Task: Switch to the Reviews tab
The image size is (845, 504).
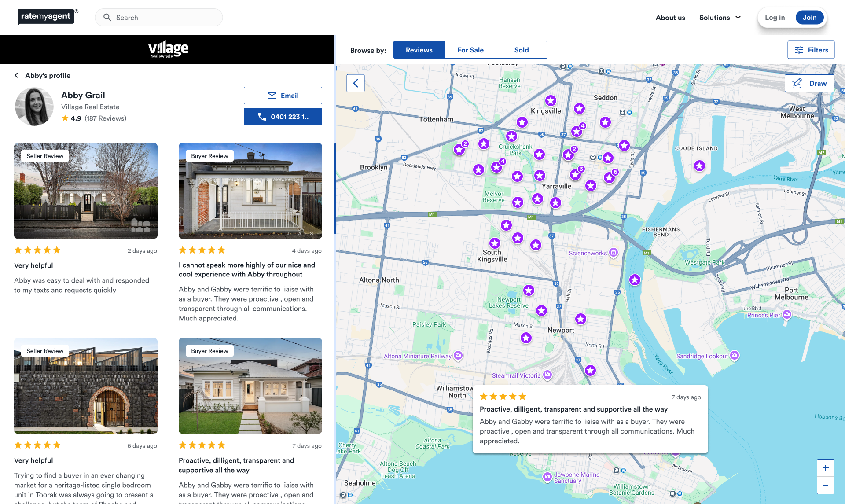Action: coord(419,50)
